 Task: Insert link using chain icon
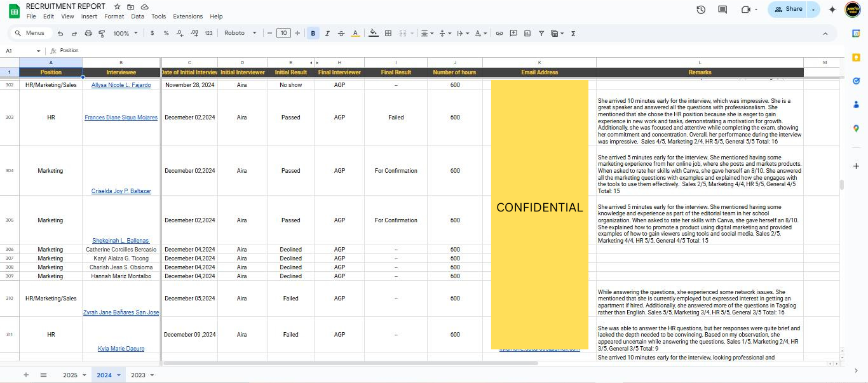[499, 33]
